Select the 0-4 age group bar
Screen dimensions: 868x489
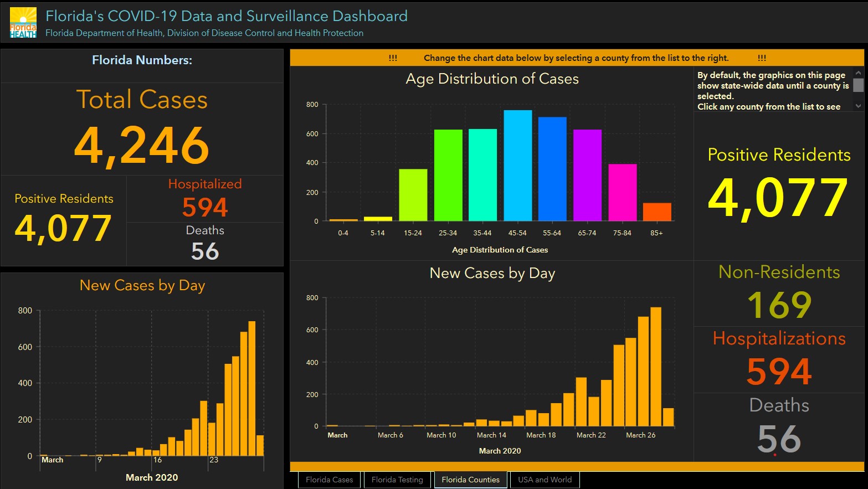343,220
